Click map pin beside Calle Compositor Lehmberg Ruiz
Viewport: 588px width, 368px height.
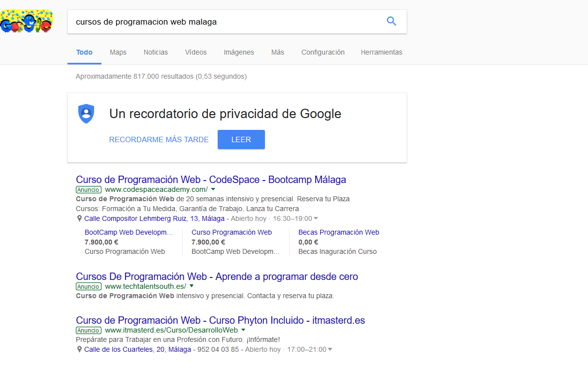pos(79,218)
